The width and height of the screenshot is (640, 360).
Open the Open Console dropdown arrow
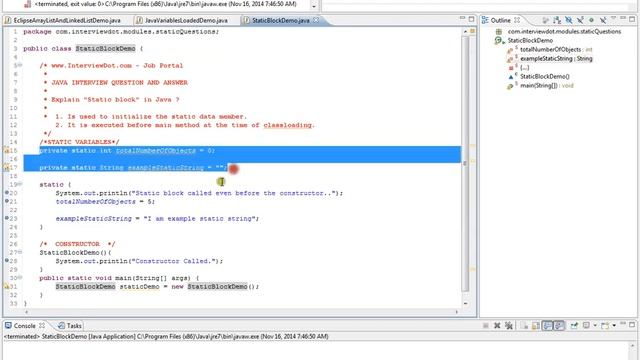pos(614,325)
